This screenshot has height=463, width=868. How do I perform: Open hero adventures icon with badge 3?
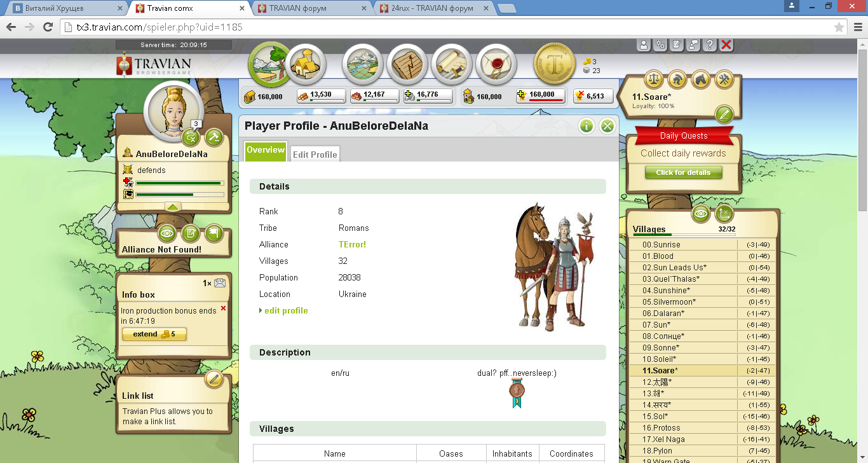click(191, 137)
